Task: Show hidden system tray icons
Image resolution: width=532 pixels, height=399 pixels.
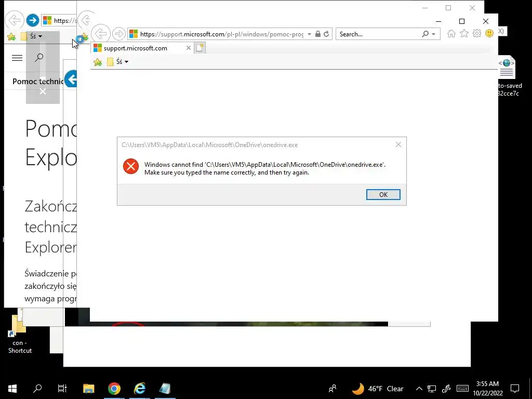Action: coord(419,389)
